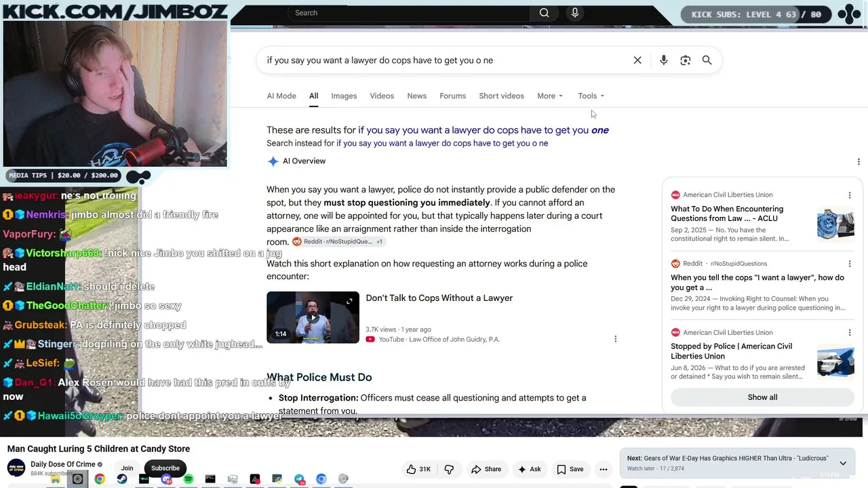Image resolution: width=868 pixels, height=488 pixels.
Task: Open the Discord taskbar icon with notification badge
Action: point(166,479)
